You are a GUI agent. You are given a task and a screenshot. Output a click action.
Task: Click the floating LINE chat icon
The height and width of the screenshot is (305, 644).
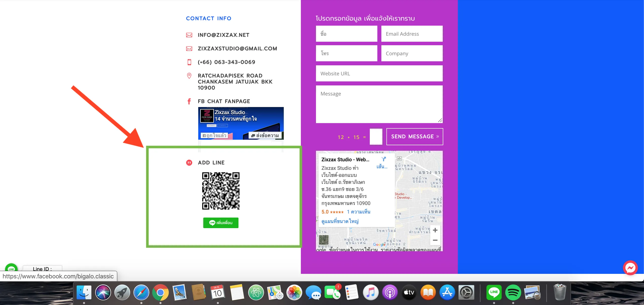click(11, 267)
